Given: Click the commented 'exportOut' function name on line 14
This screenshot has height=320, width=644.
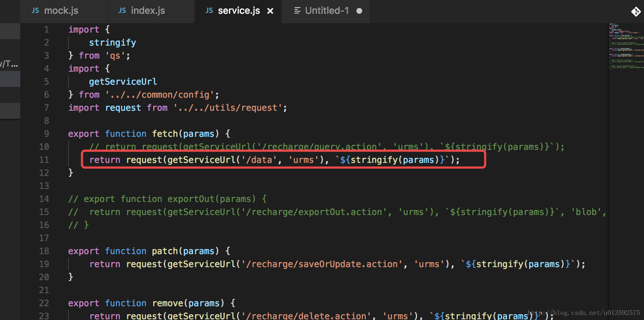Looking at the screenshot, I should [191, 199].
